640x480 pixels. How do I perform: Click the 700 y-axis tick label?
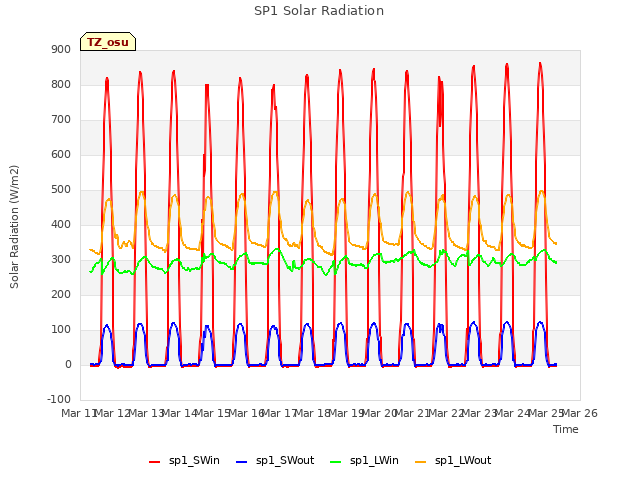(x=61, y=120)
